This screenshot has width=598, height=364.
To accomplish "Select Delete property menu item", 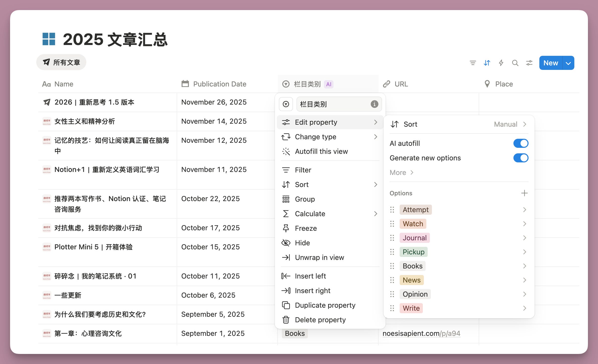I will 320,320.
